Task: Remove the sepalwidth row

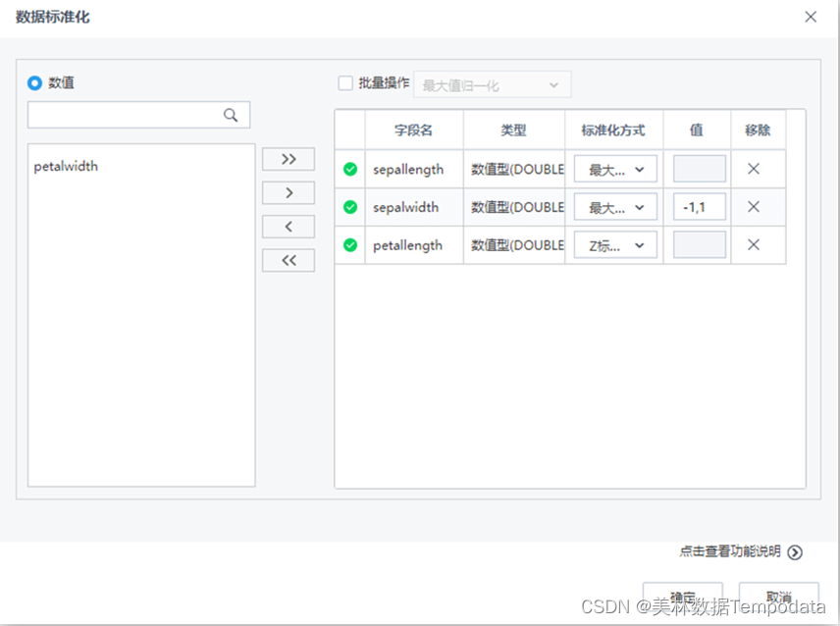Action: [x=754, y=207]
